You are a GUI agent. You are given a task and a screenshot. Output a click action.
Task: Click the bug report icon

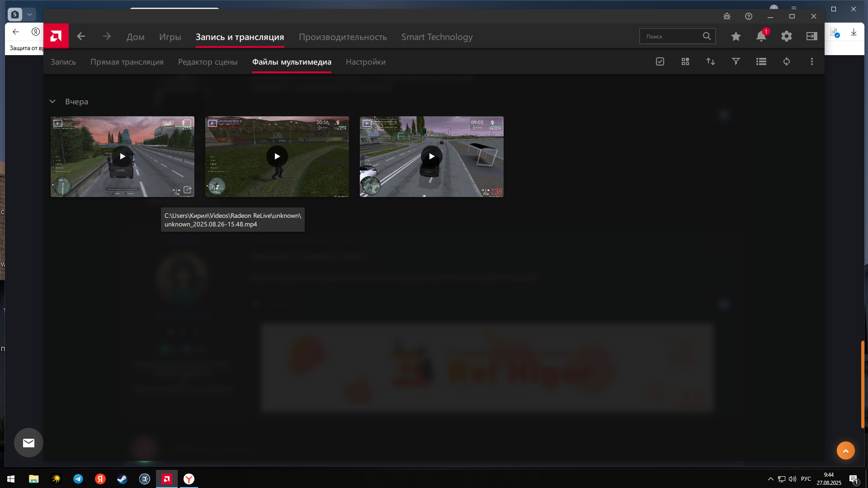point(727,16)
